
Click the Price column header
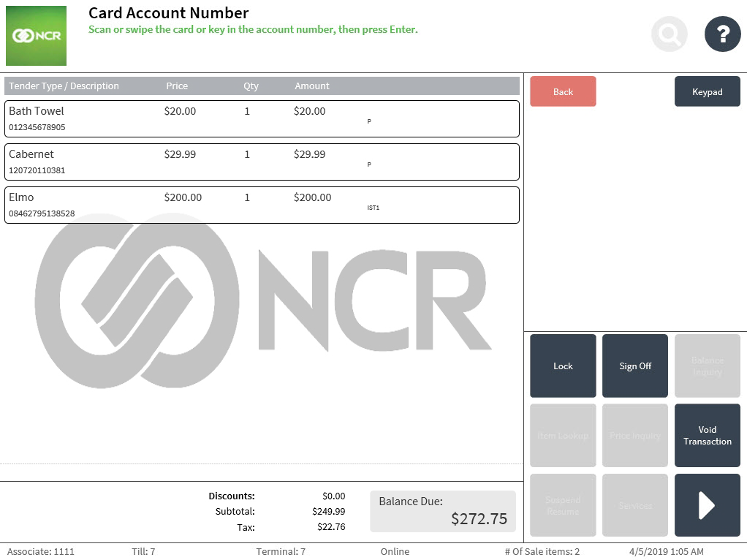coord(177,86)
